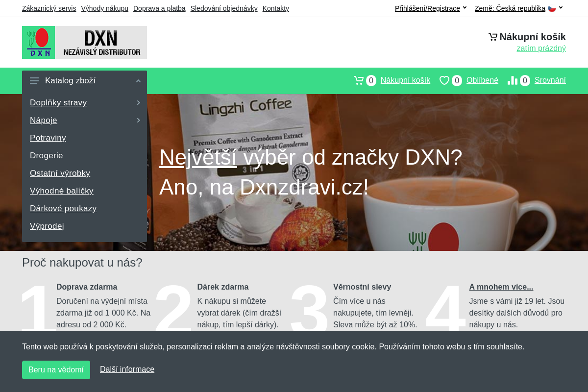
Task: Click the comparison counter badge showing 0
Action: coord(525,80)
